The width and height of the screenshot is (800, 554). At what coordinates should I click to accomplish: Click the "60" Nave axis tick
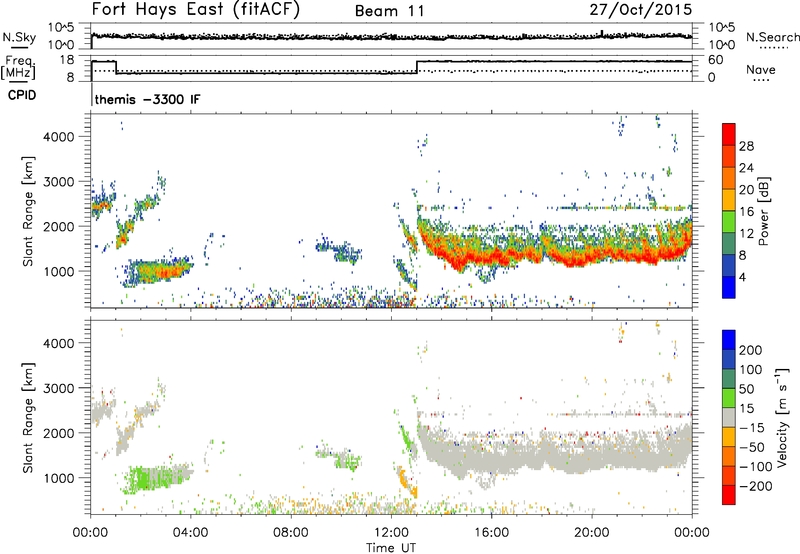(x=715, y=60)
